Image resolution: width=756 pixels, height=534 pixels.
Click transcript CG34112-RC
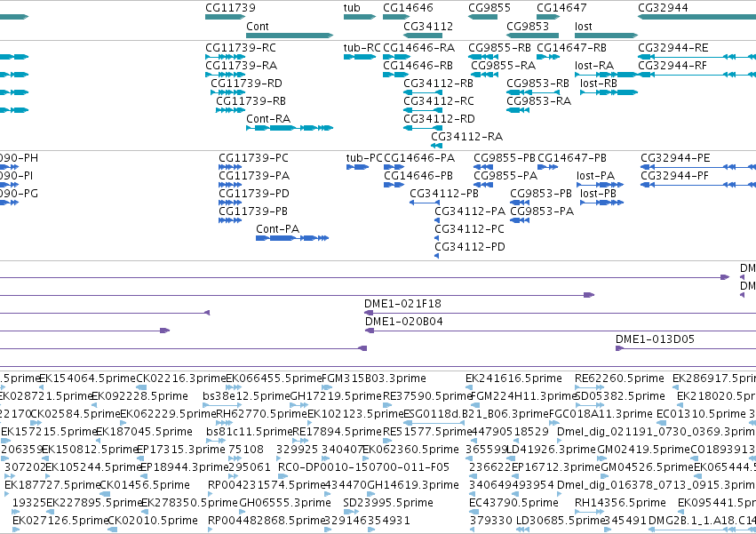(x=423, y=110)
